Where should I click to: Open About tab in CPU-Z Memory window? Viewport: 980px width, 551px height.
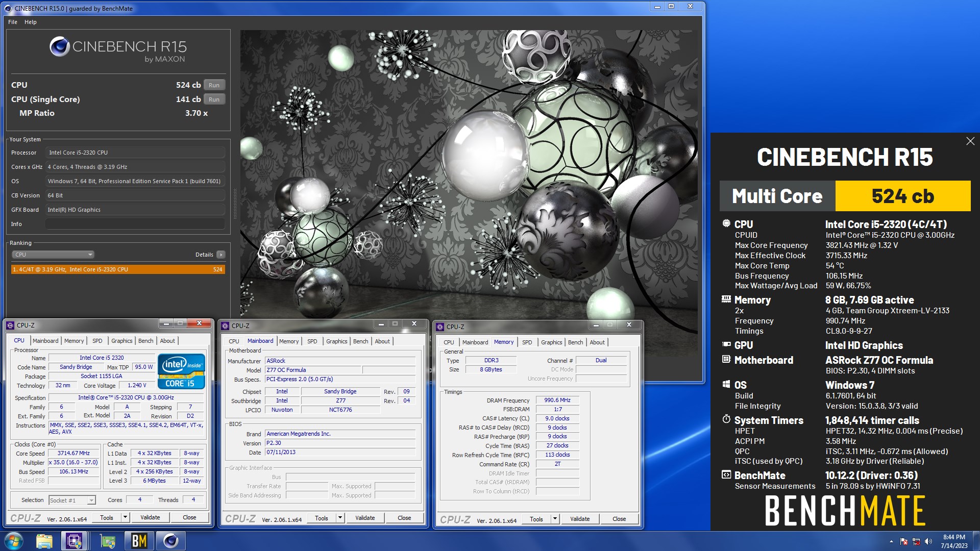(x=597, y=342)
